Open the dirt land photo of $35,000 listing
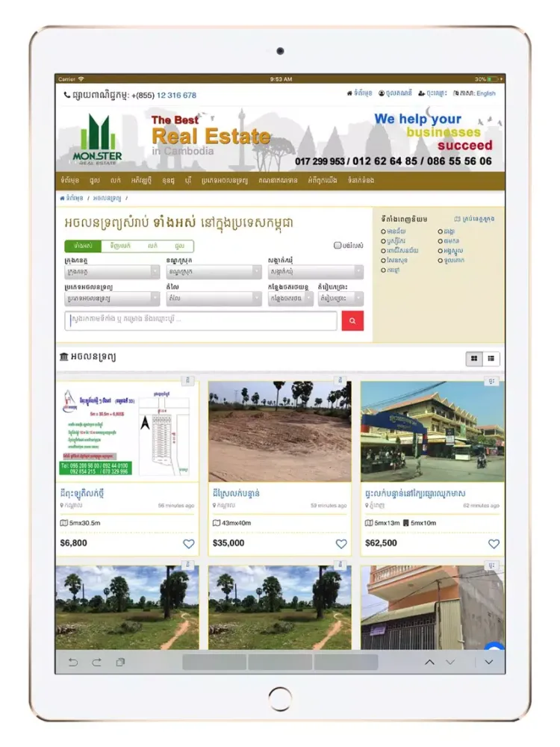 [x=280, y=431]
